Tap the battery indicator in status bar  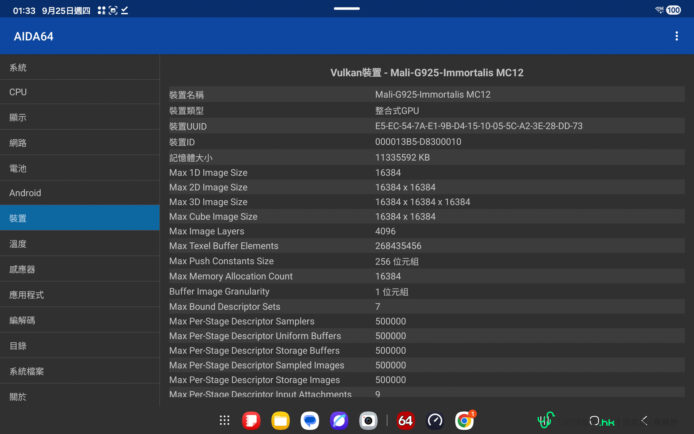[674, 10]
